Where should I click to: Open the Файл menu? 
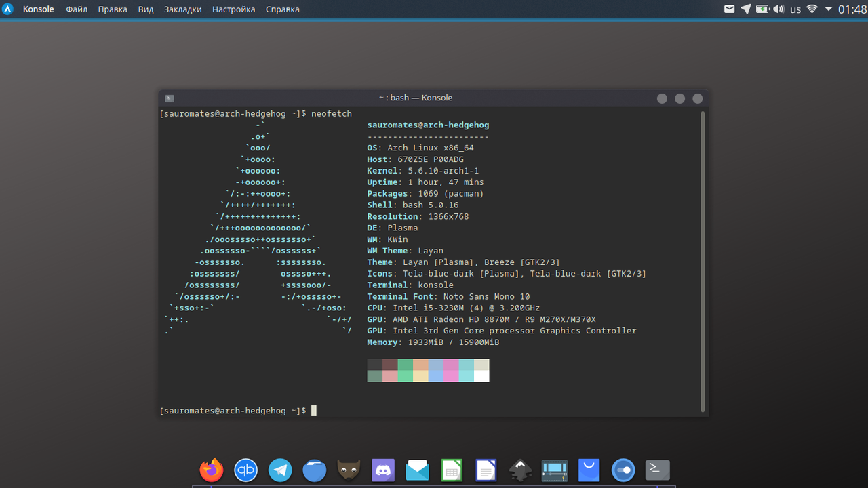coord(77,9)
